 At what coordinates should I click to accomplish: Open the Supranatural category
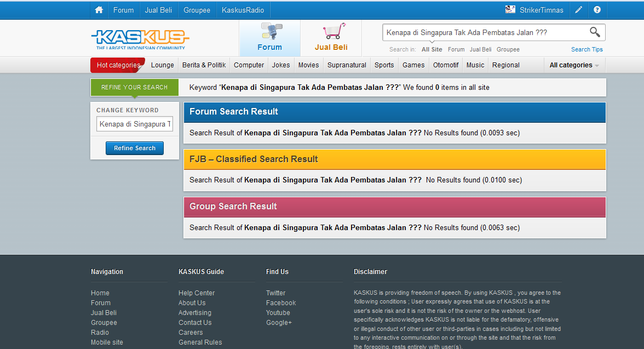point(347,65)
